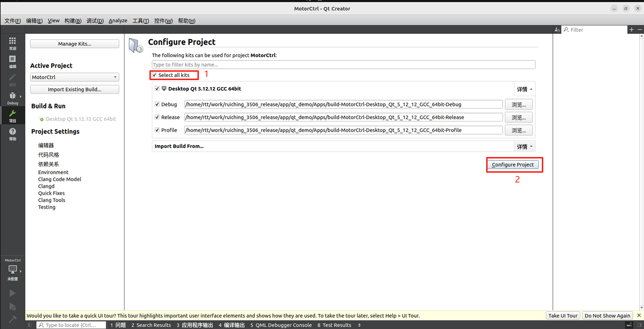
Task: Click the plus icon beside Filter field
Action: tap(631, 30)
